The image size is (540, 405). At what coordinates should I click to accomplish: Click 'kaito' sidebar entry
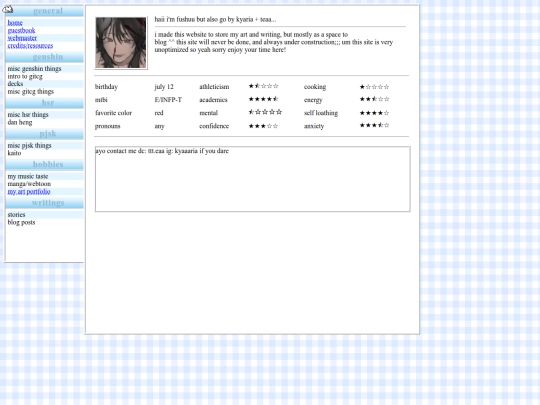(14, 153)
